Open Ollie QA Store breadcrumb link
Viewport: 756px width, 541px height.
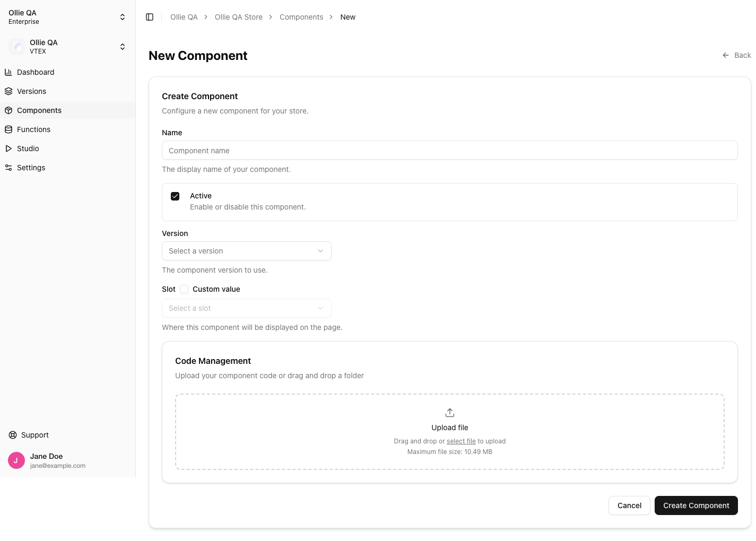point(239,17)
